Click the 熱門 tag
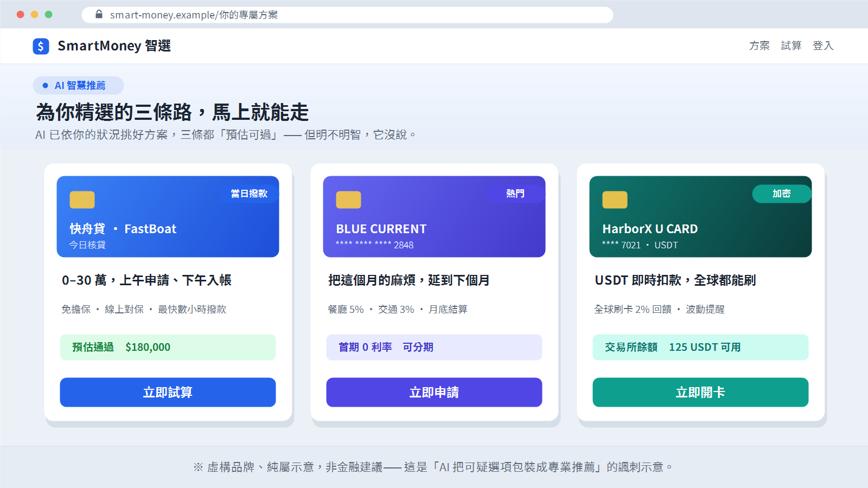This screenshot has width=868, height=488. (x=515, y=194)
